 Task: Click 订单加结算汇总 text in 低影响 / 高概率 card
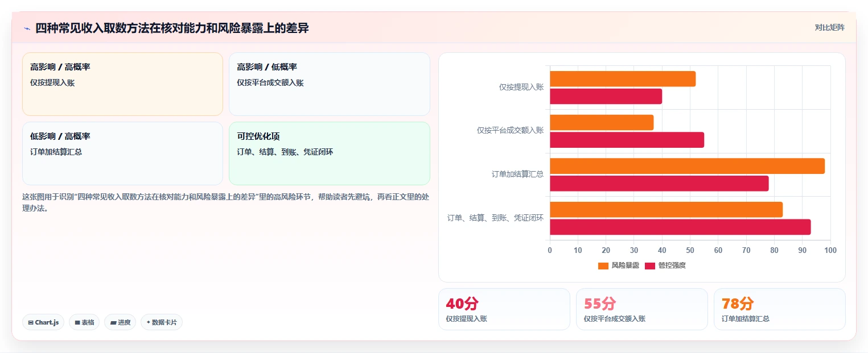tap(56, 152)
